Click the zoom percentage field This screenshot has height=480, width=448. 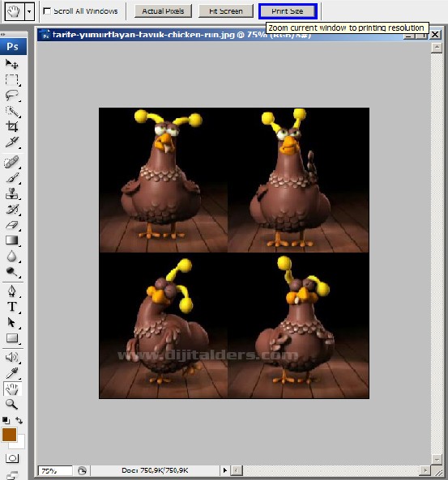[x=55, y=470]
